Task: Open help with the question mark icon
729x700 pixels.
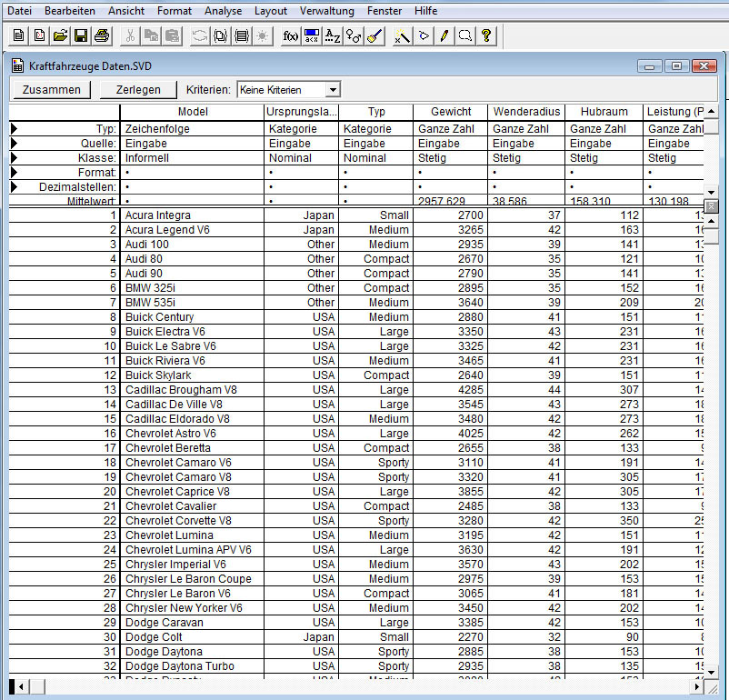Action: [485, 35]
